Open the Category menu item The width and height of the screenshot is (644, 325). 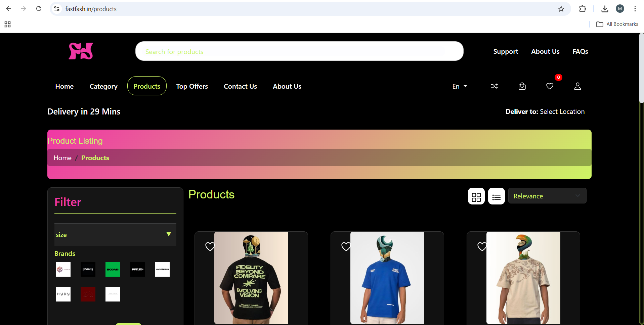point(103,86)
